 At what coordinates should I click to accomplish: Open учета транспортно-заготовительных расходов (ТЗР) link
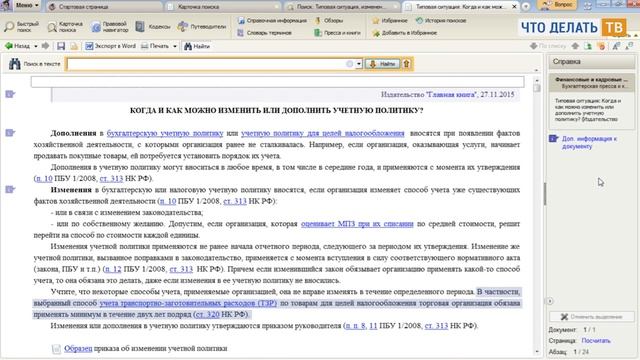[x=188, y=303]
